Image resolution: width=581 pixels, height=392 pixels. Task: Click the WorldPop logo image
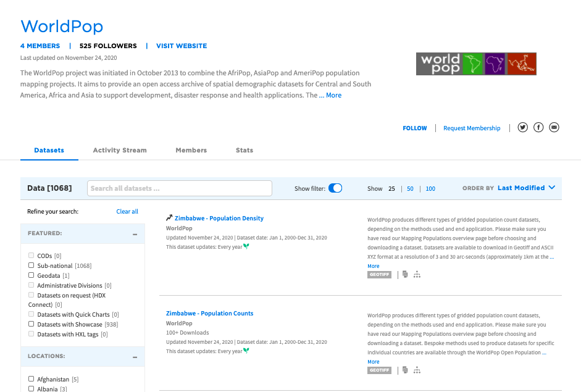(x=476, y=64)
